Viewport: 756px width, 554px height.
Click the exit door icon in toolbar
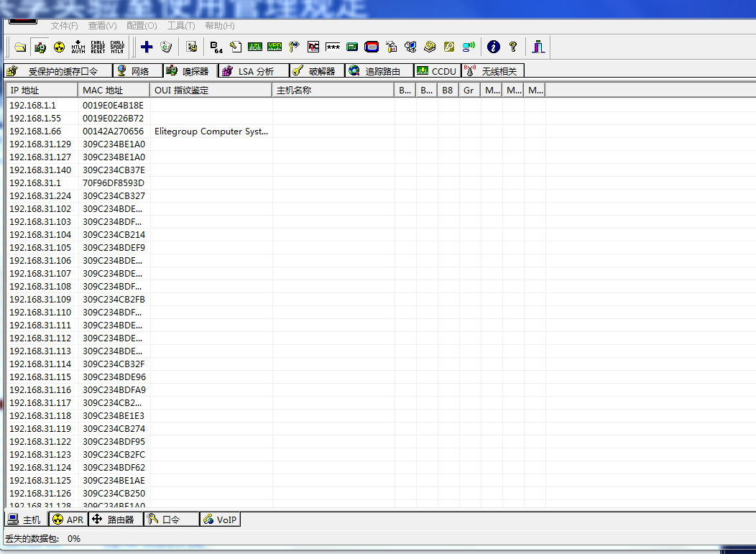click(538, 47)
